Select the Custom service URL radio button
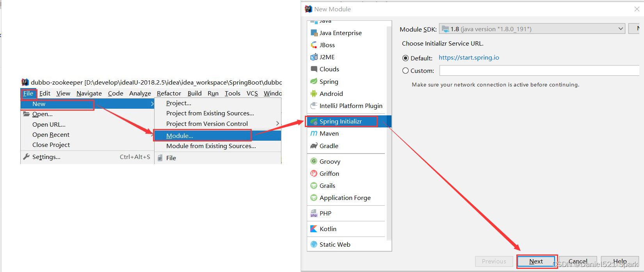 tap(406, 71)
